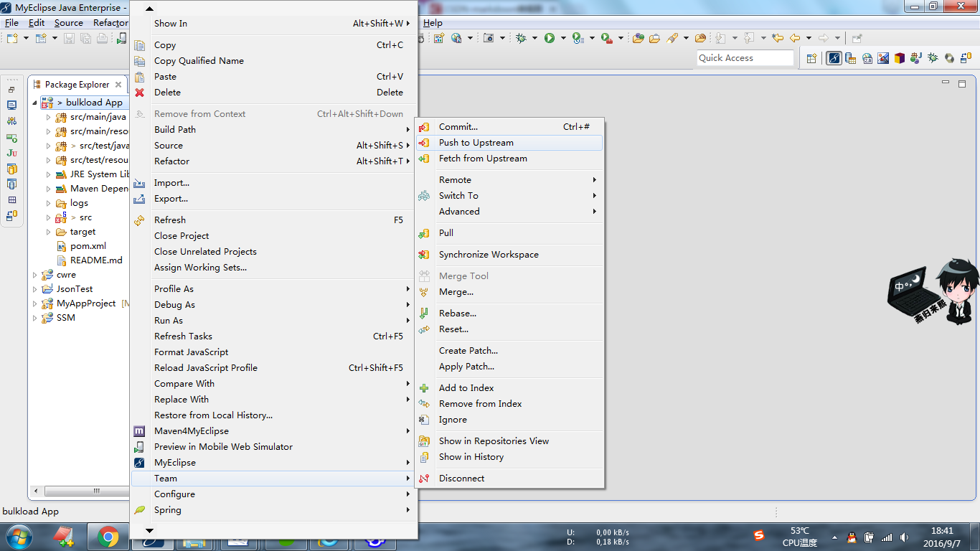Click the Windows Start button
Image resolution: width=980 pixels, height=551 pixels.
click(18, 537)
